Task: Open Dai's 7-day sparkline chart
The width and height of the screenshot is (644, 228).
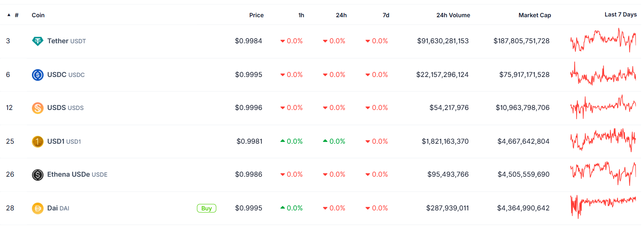Action: (x=603, y=207)
